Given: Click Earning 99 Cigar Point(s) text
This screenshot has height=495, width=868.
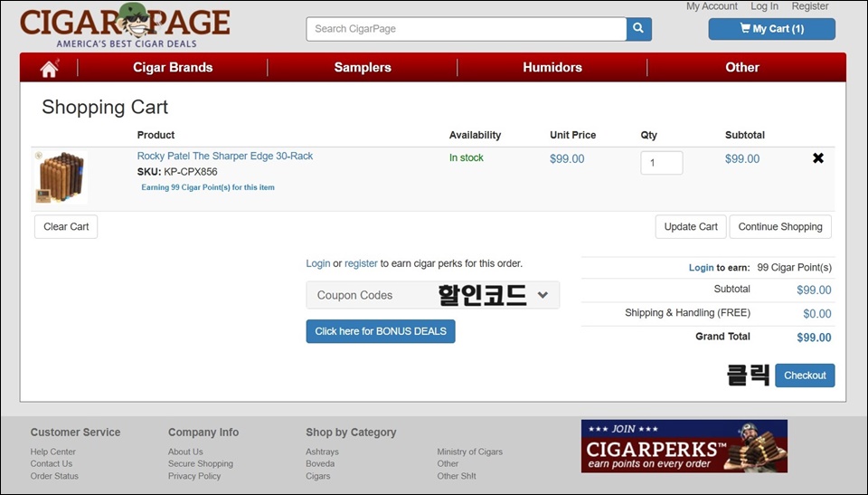Looking at the screenshot, I should click(208, 187).
